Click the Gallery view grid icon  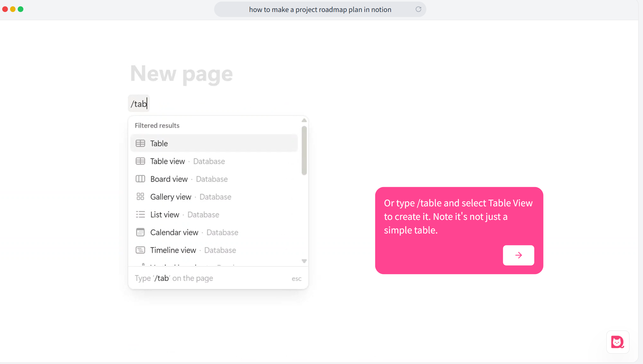coord(140,197)
